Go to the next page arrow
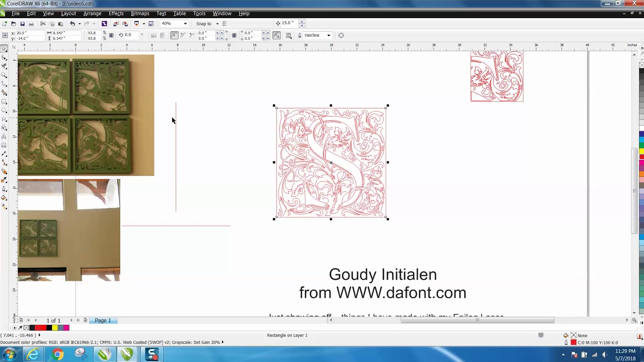The image size is (644, 362). pyautogui.click(x=71, y=320)
